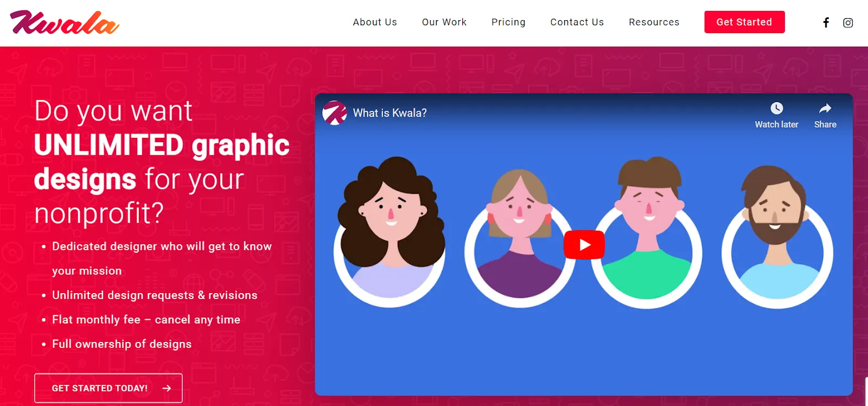Viewport: 868px width, 406px height.
Task: Open the Our Work menu item
Action: pyautogui.click(x=444, y=22)
